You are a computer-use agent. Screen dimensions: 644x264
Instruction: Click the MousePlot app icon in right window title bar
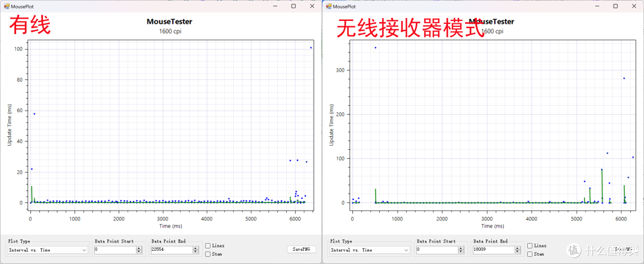tap(329, 6)
